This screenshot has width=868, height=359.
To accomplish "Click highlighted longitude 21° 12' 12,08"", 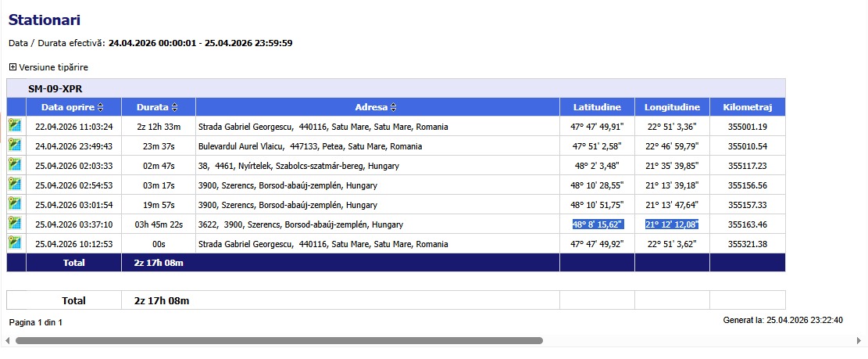I will click(671, 224).
